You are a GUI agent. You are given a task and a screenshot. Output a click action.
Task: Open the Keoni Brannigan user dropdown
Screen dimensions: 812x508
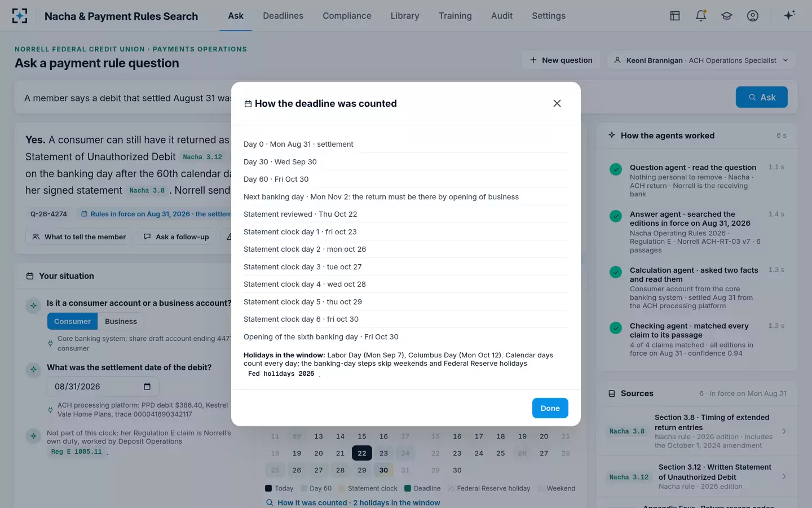point(701,60)
